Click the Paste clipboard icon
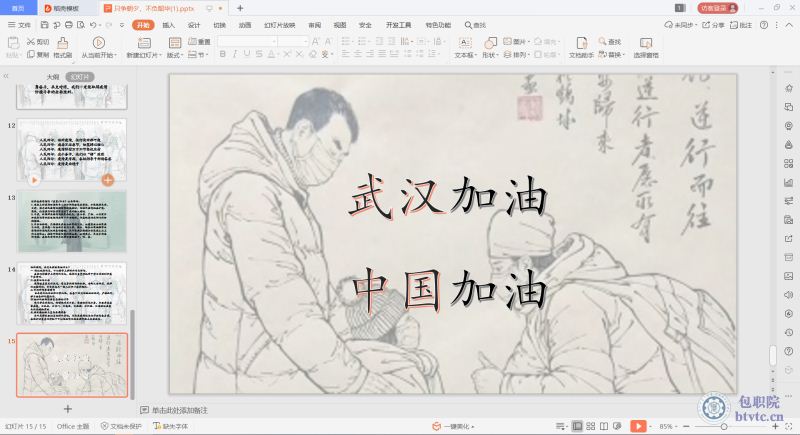The width and height of the screenshot is (800, 435). [13, 43]
